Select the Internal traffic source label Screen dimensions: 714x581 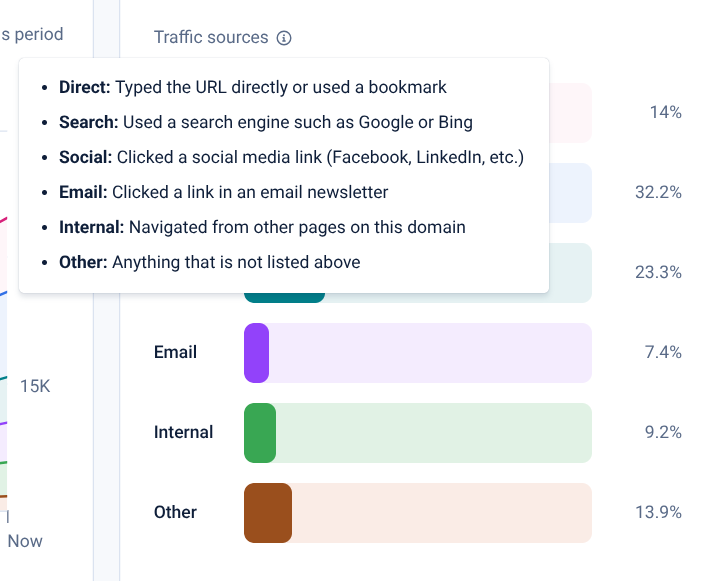click(x=183, y=432)
